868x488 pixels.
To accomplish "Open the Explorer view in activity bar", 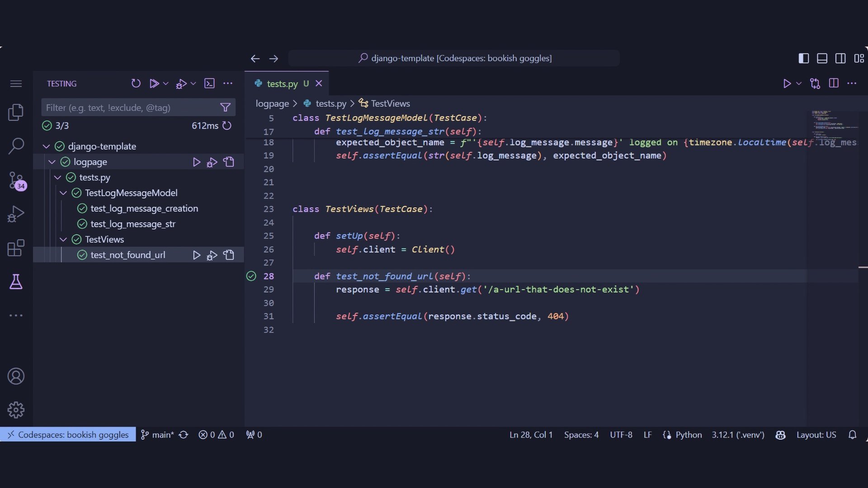I will [16, 112].
